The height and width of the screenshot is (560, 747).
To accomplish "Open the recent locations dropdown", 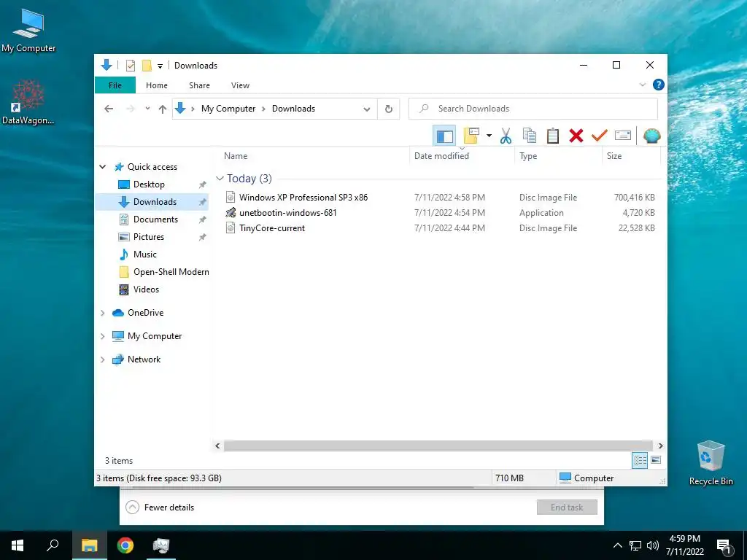I will (x=147, y=109).
